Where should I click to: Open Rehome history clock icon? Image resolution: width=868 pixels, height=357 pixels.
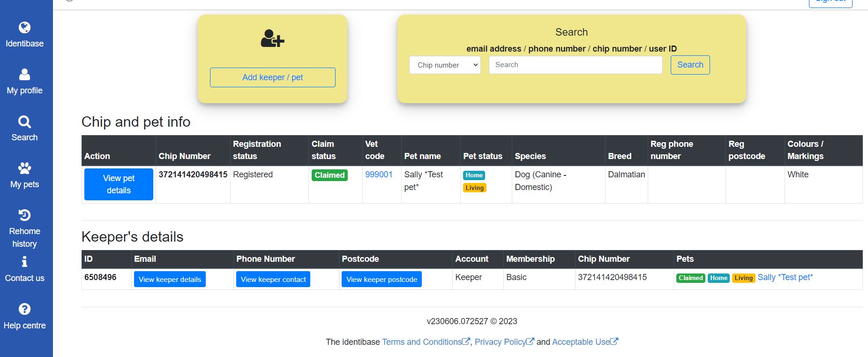24,215
